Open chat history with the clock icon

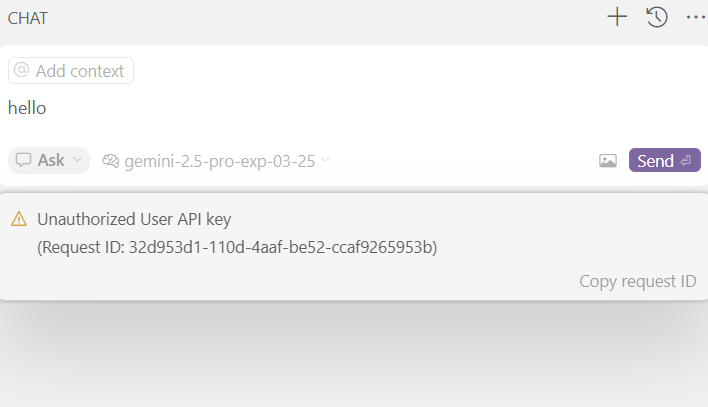click(x=657, y=17)
